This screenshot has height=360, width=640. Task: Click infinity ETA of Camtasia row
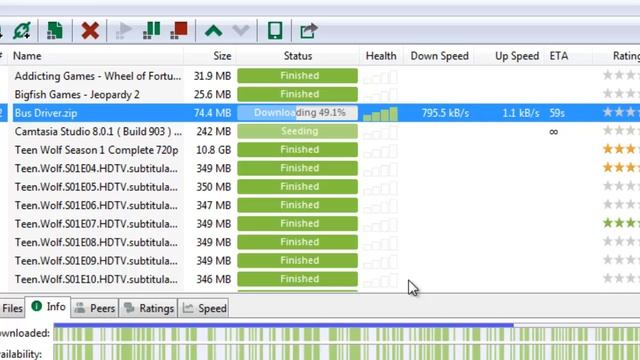click(553, 132)
